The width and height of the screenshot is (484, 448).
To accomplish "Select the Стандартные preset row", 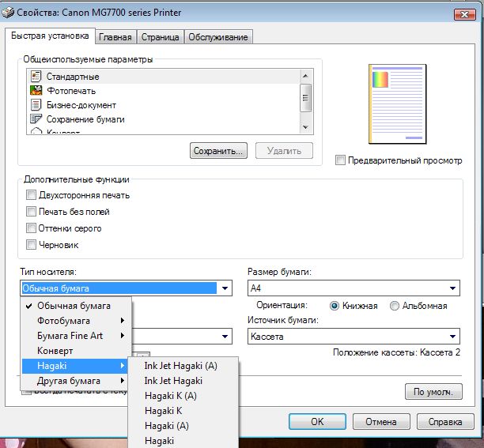I will click(x=164, y=77).
